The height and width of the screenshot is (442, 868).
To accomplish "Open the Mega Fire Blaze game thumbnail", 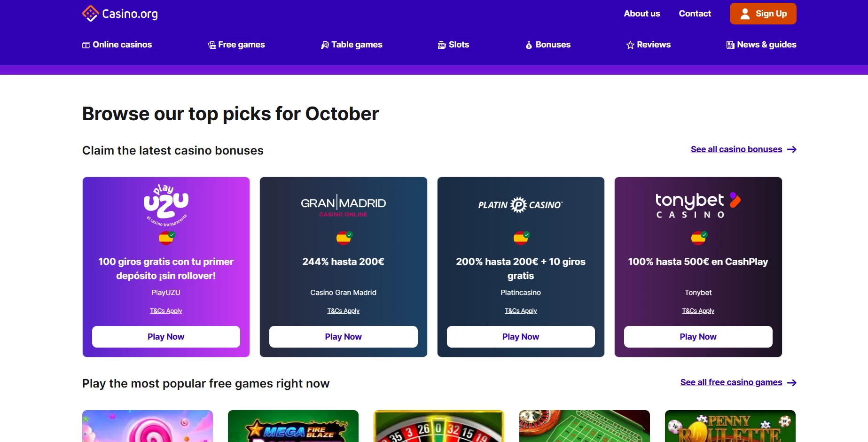I will (293, 426).
